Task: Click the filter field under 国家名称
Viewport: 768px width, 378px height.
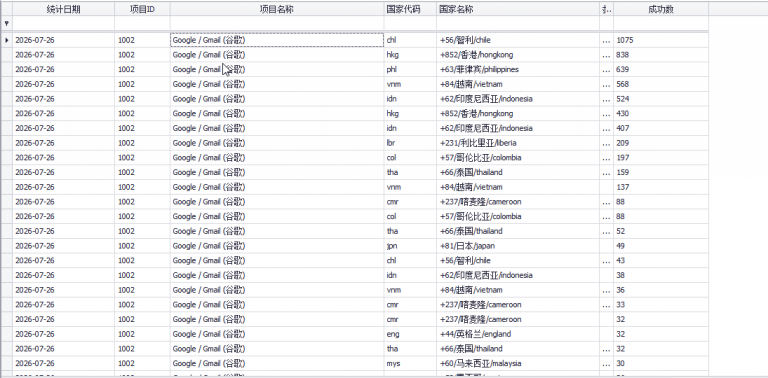Action: [518, 23]
